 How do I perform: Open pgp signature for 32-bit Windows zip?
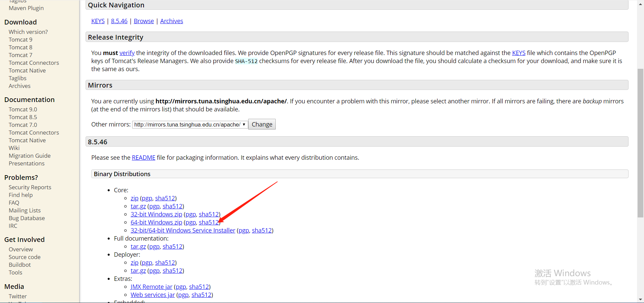[x=191, y=214]
